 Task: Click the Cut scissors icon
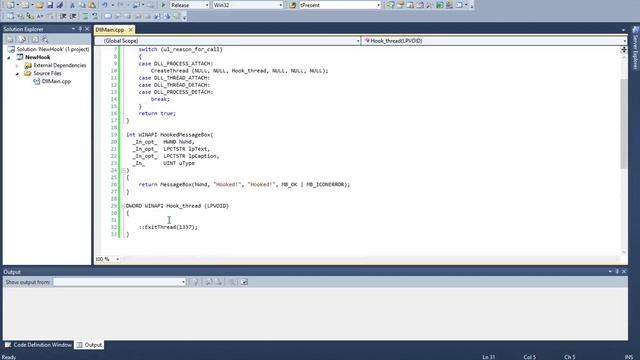point(72,5)
